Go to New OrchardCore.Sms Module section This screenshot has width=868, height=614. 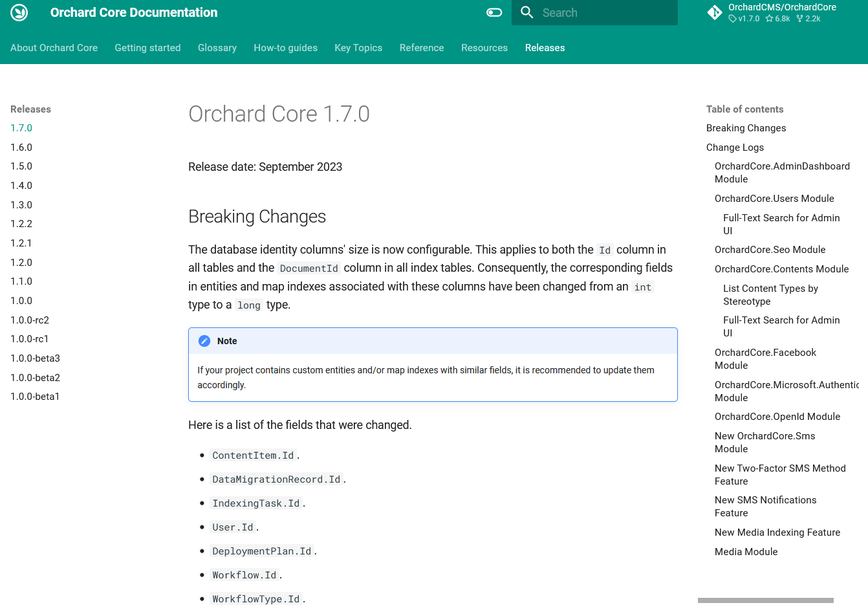coord(765,443)
